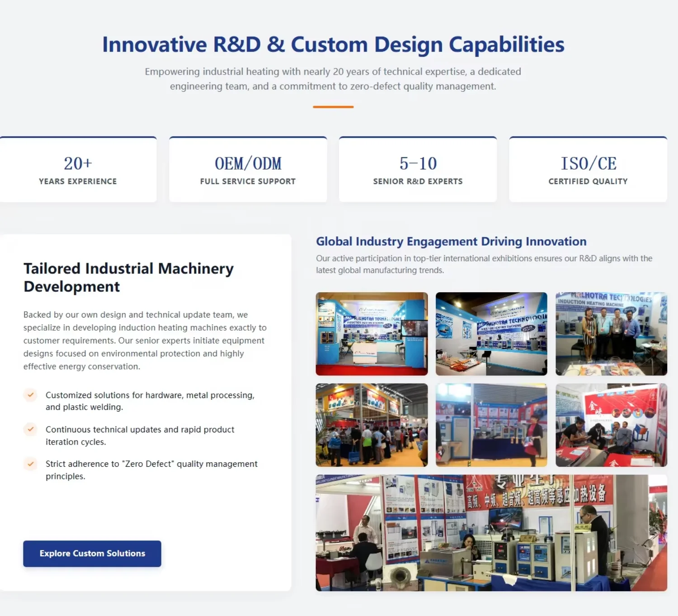Viewport: 678px width, 616px height.
Task: Select the '20+ Years Experience' stat card
Action: 78,170
